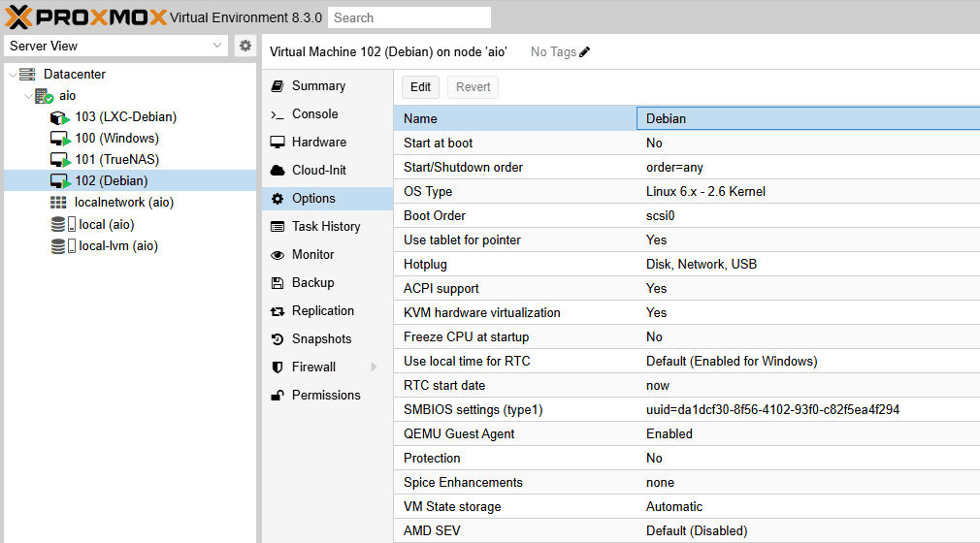Click the Edit button
Image resolution: width=980 pixels, height=543 pixels.
(421, 87)
